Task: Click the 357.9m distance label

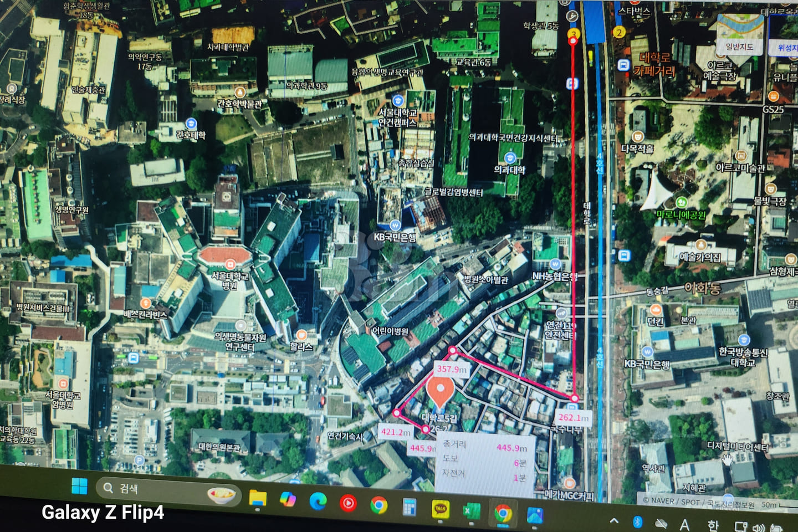Action: [x=452, y=369]
